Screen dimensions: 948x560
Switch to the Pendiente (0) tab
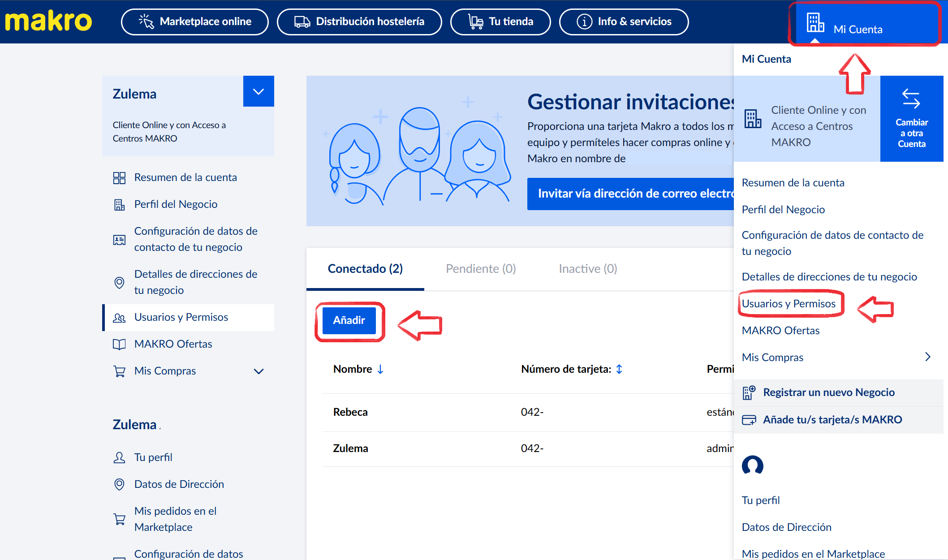point(481,269)
